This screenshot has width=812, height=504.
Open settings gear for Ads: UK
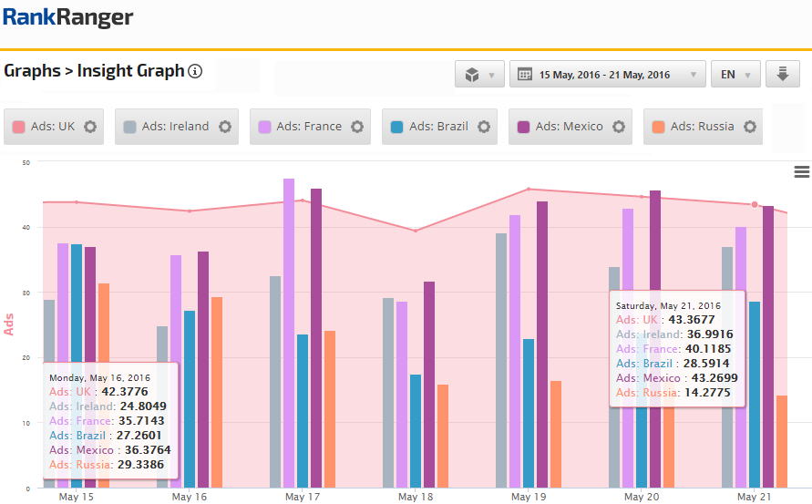(90, 127)
